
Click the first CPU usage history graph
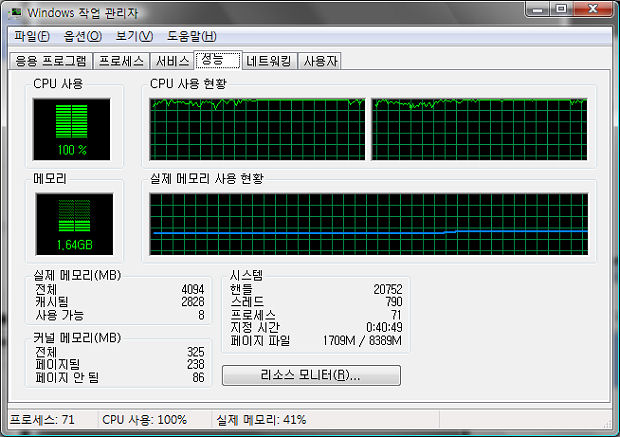point(257,129)
